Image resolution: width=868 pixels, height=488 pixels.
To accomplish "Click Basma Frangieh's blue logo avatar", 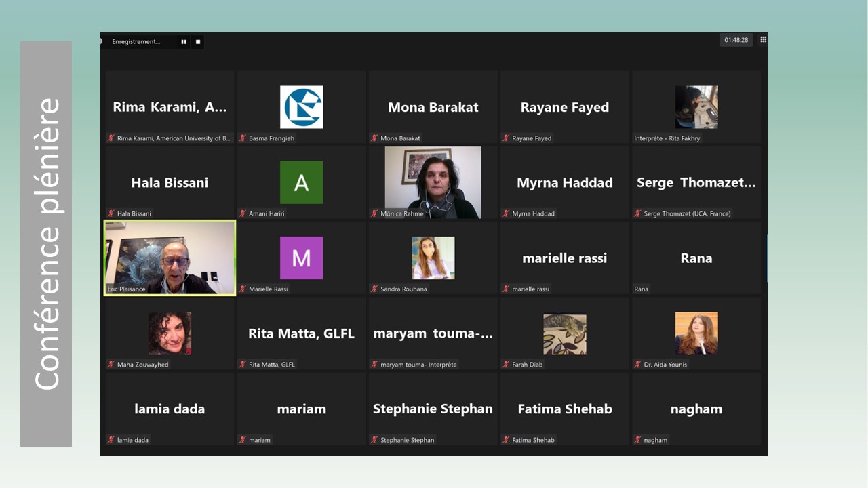I will point(301,107).
